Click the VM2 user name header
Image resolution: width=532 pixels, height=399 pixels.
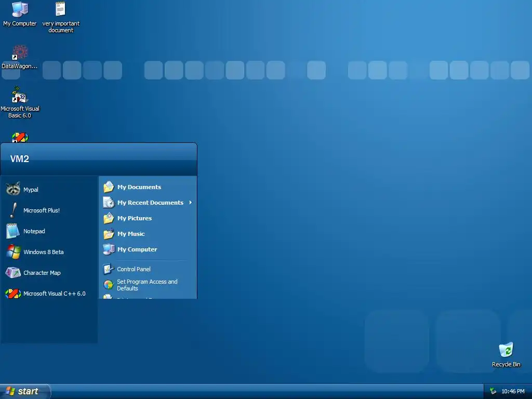pos(20,159)
